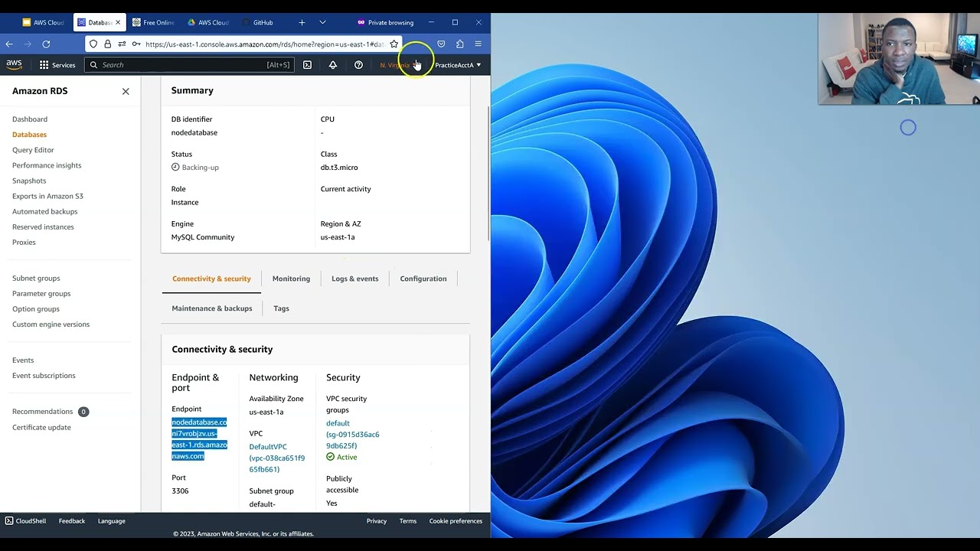Switch to the Monitoring tab
This screenshot has height=551, width=980.
(291, 279)
